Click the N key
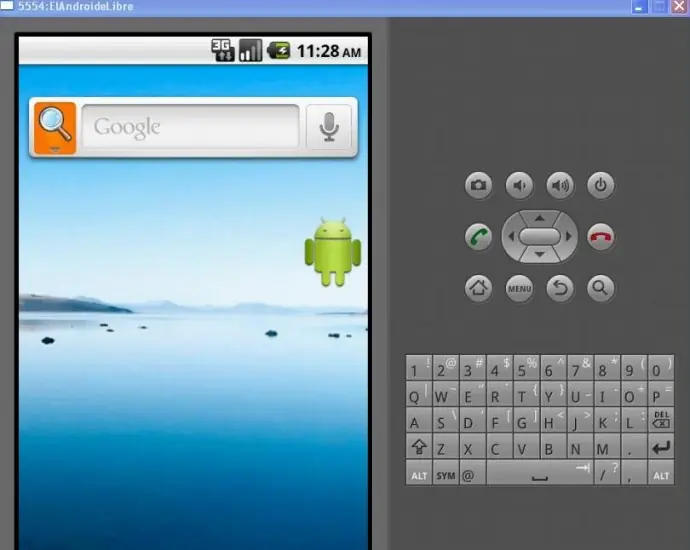690x550 pixels. click(x=580, y=447)
